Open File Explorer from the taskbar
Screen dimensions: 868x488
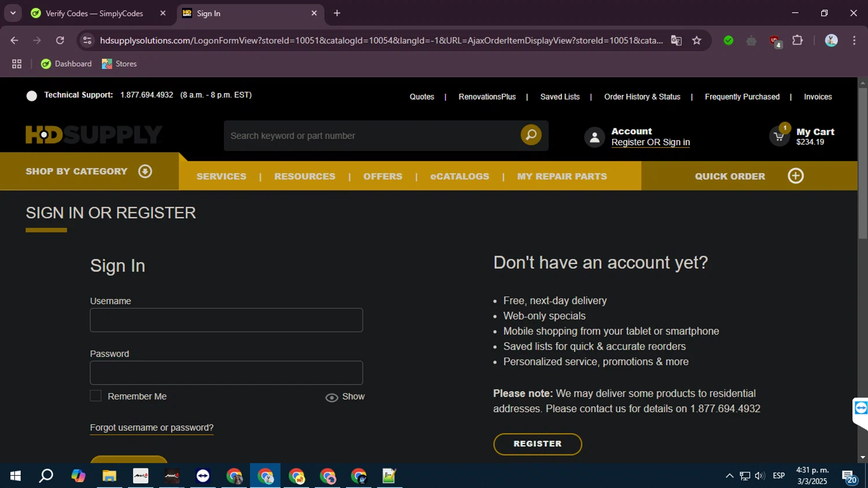tap(109, 476)
